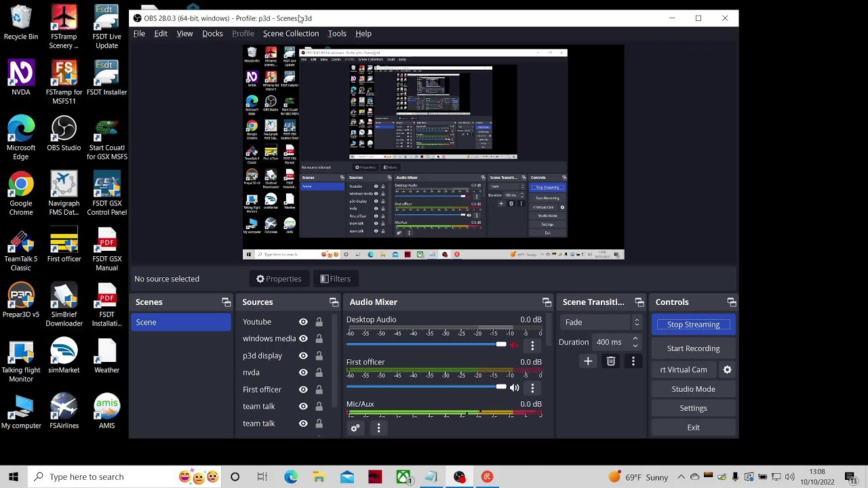Open Microsoft Edge in taskbar

click(291, 477)
